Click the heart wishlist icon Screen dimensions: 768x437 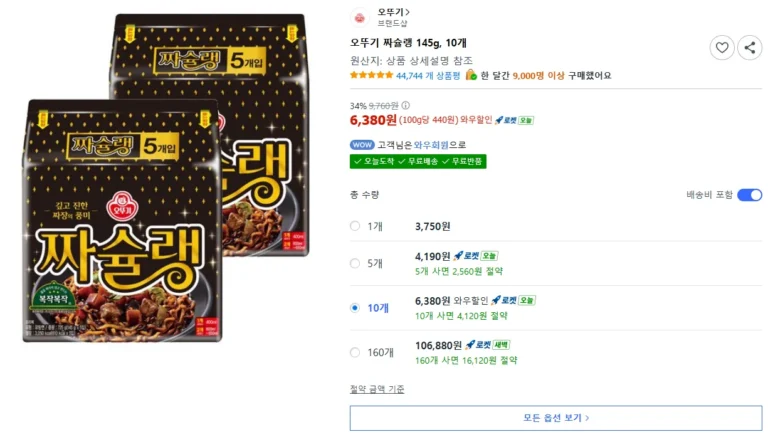[x=722, y=47]
